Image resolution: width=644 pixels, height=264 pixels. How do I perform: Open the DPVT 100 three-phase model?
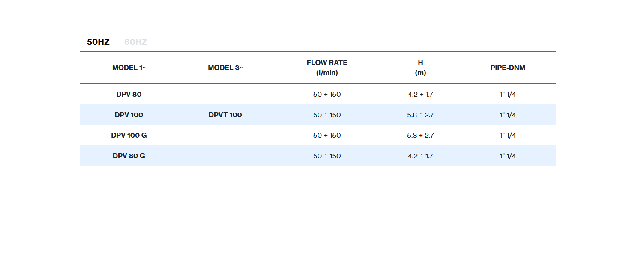225,115
